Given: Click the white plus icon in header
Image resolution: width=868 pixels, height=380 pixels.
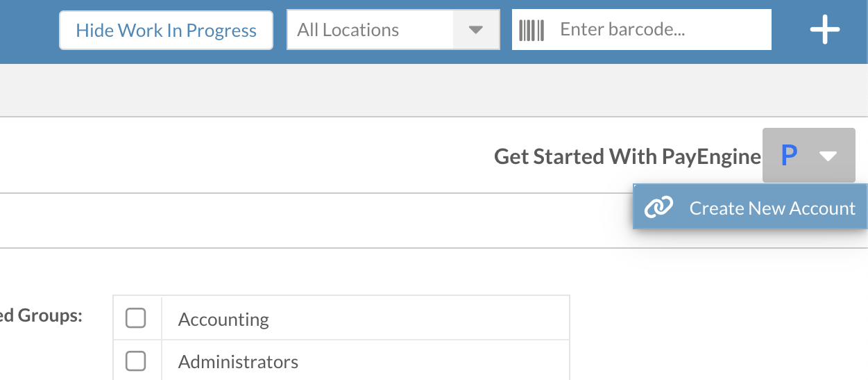Looking at the screenshot, I should point(825,31).
